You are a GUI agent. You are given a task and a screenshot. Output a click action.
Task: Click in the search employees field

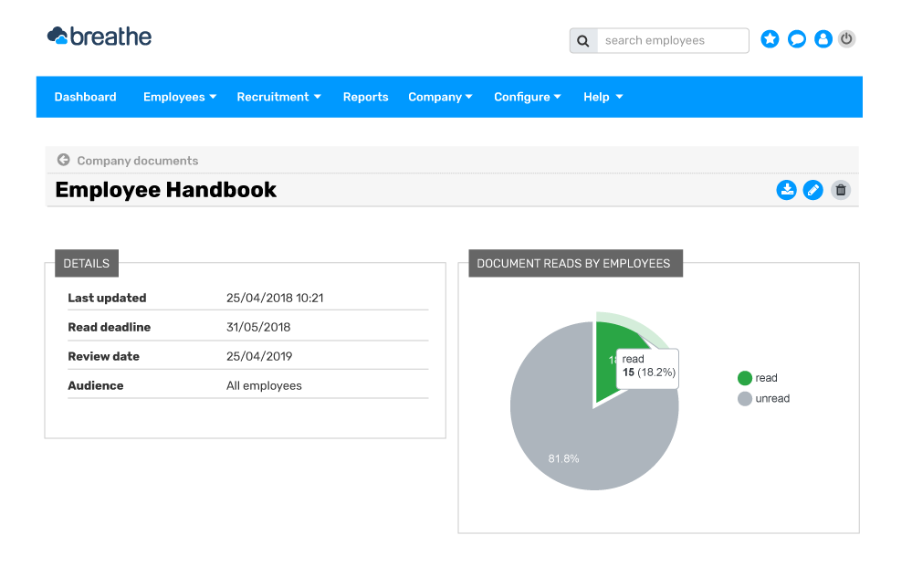coord(672,41)
